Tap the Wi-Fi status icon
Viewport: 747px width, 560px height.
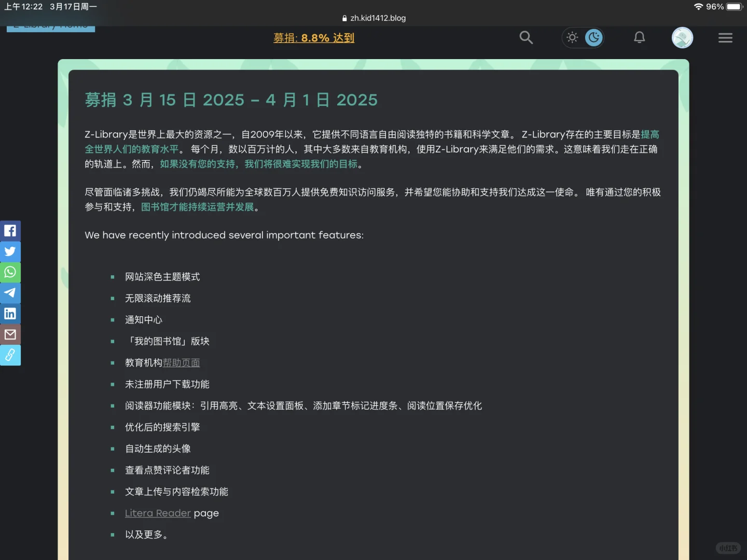click(x=698, y=7)
